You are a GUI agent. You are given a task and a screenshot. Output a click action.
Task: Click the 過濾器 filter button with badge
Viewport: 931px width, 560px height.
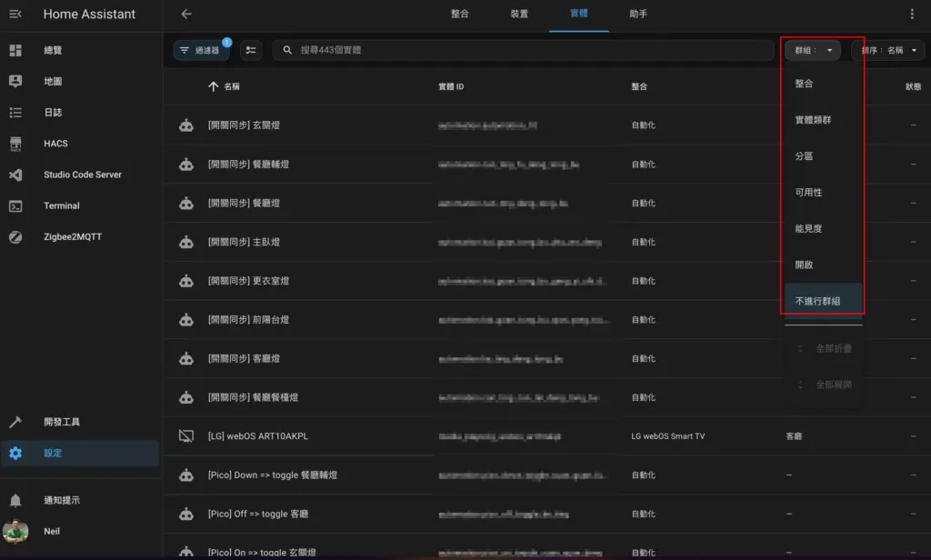tap(202, 50)
